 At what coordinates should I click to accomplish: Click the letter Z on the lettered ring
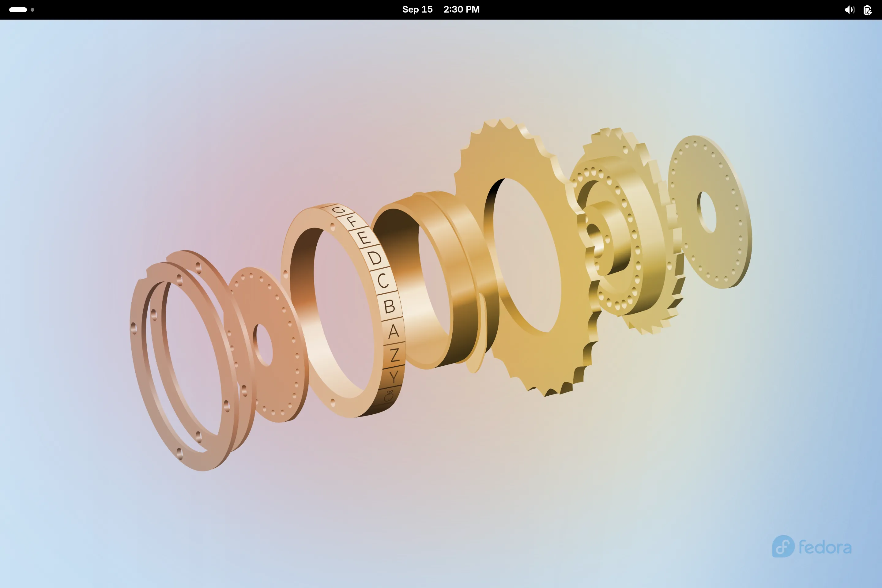[x=394, y=355]
